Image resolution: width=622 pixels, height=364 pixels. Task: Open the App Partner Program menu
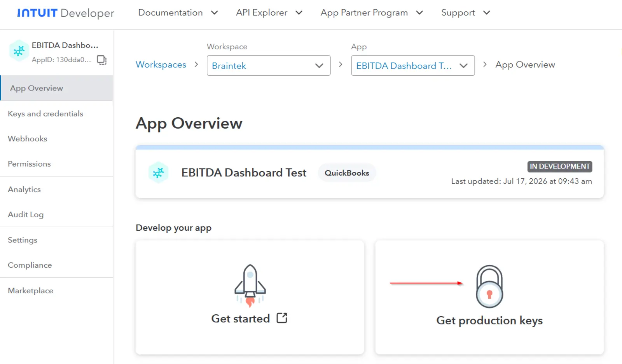(372, 12)
